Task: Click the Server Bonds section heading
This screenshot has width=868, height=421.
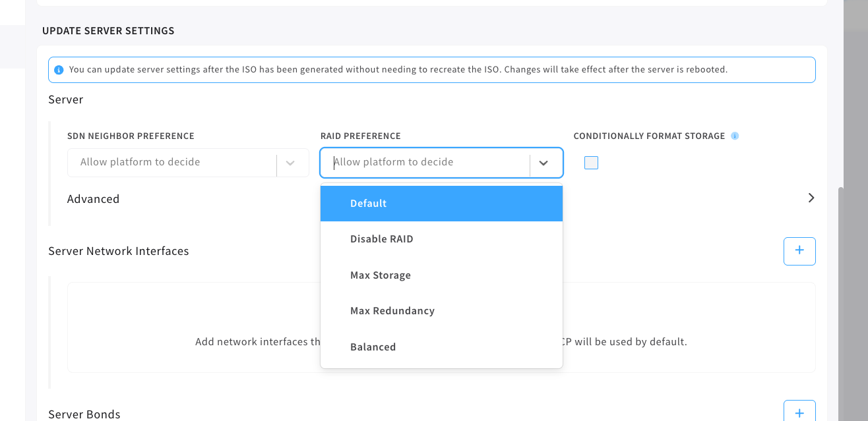Action: pyautogui.click(x=84, y=414)
